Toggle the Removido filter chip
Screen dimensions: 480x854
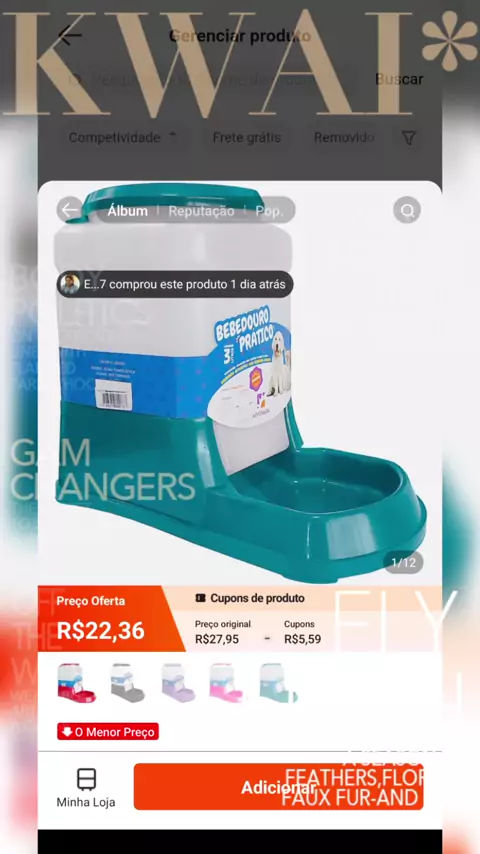pyautogui.click(x=344, y=138)
